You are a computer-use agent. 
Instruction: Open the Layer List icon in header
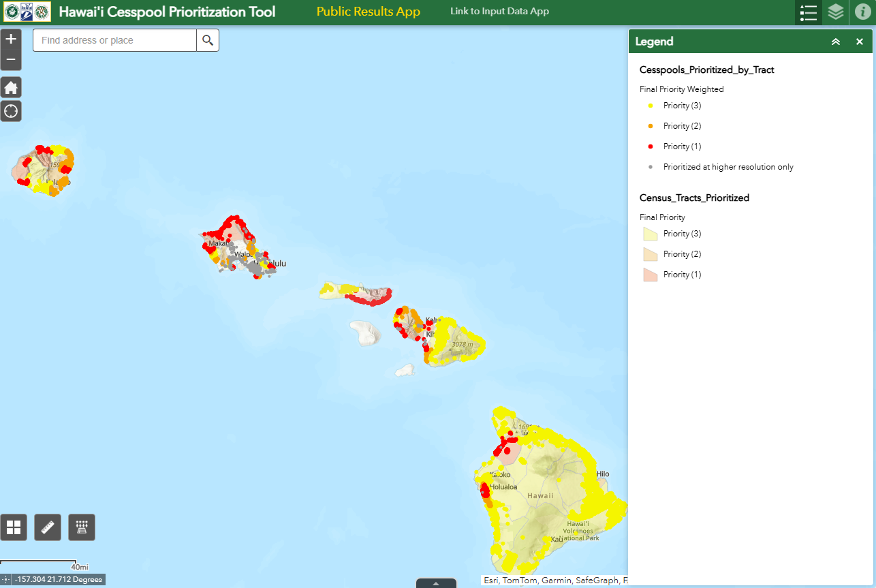tap(836, 12)
